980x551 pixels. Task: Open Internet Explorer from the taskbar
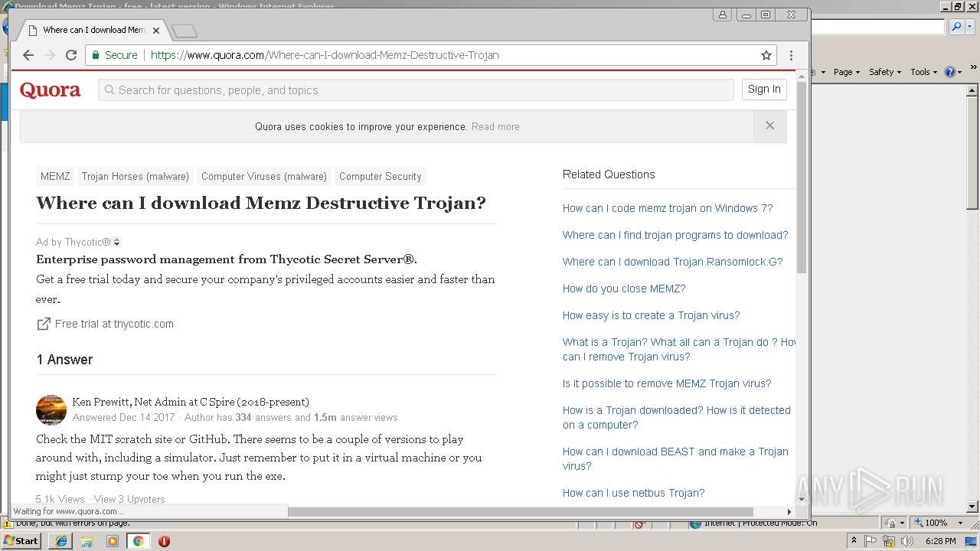click(x=61, y=541)
